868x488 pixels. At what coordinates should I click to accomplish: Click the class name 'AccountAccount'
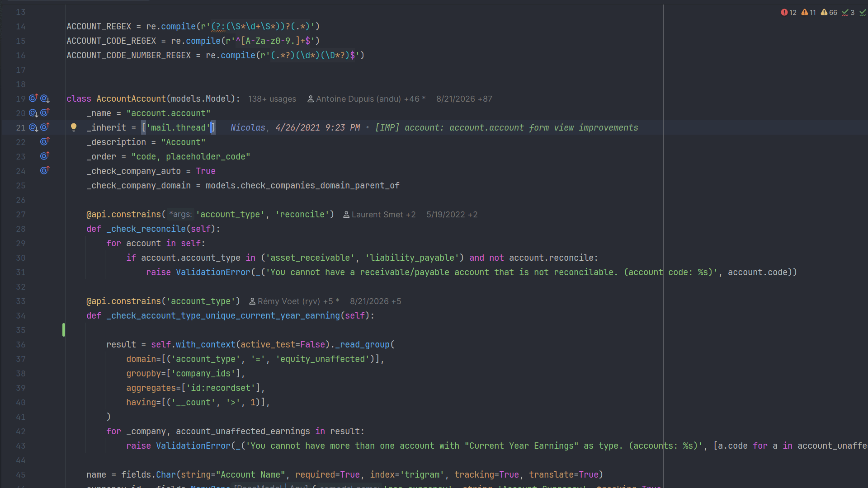[x=131, y=99]
